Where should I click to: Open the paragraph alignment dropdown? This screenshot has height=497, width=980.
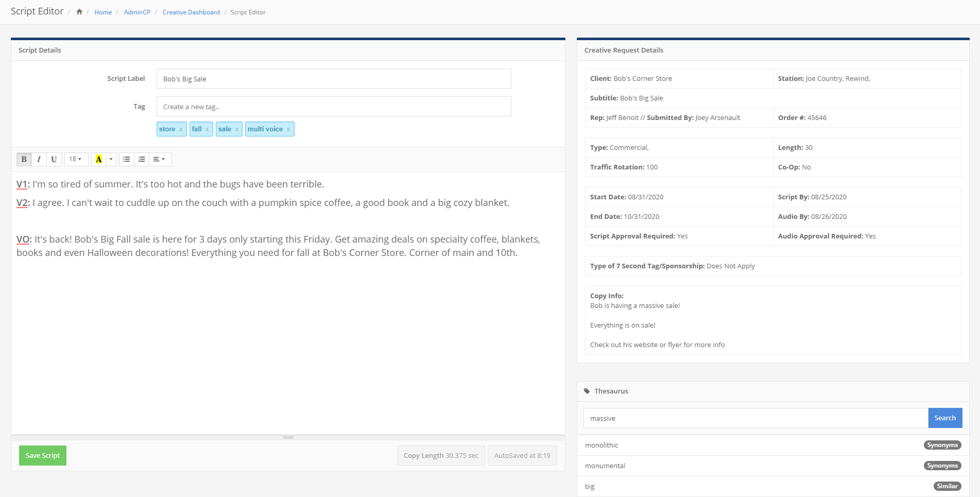click(x=160, y=159)
